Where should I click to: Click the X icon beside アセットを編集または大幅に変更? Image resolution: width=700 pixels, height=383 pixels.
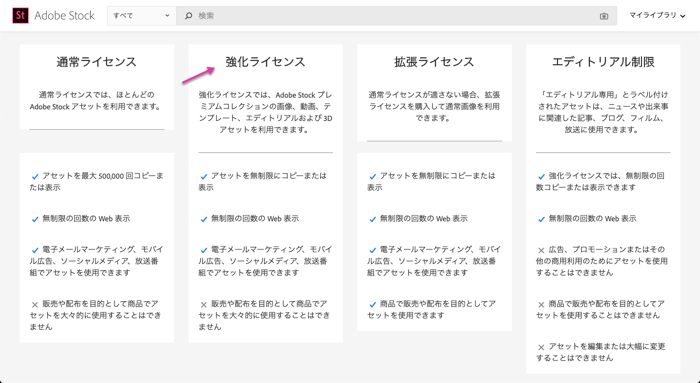pos(541,347)
